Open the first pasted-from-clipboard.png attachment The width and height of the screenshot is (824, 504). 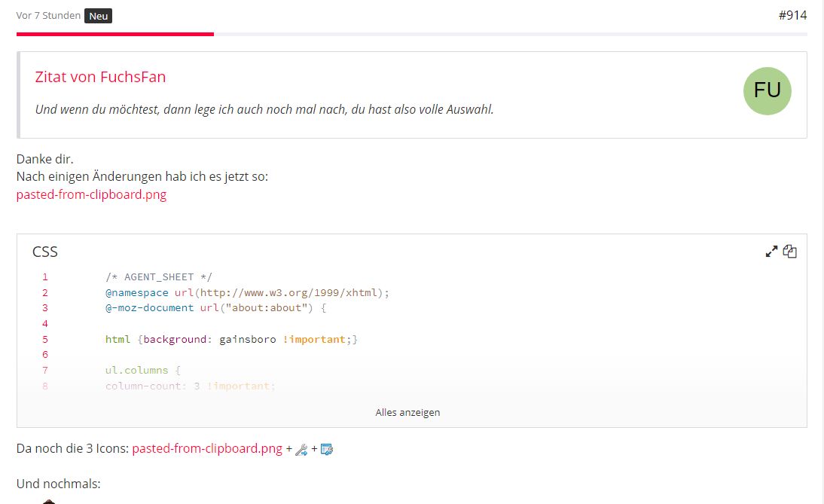[91, 194]
